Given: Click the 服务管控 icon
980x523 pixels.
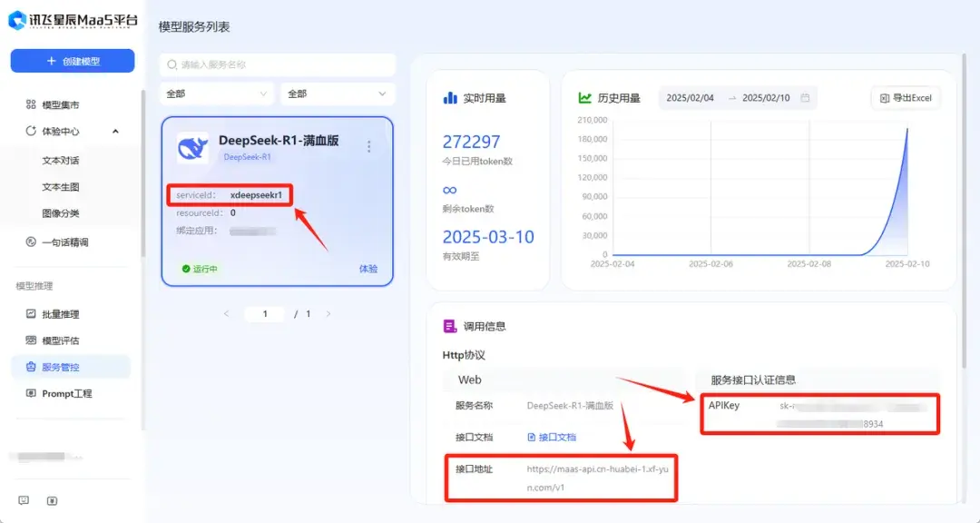Looking at the screenshot, I should point(31,367).
